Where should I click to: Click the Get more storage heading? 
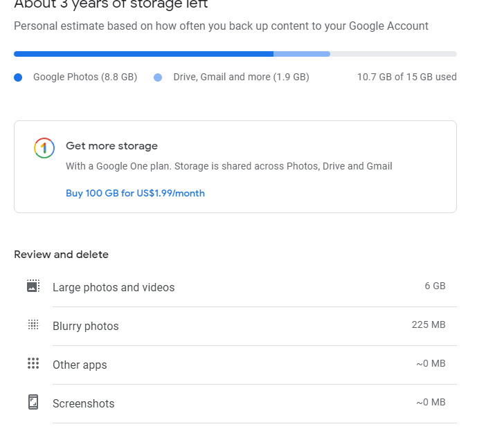pos(111,146)
